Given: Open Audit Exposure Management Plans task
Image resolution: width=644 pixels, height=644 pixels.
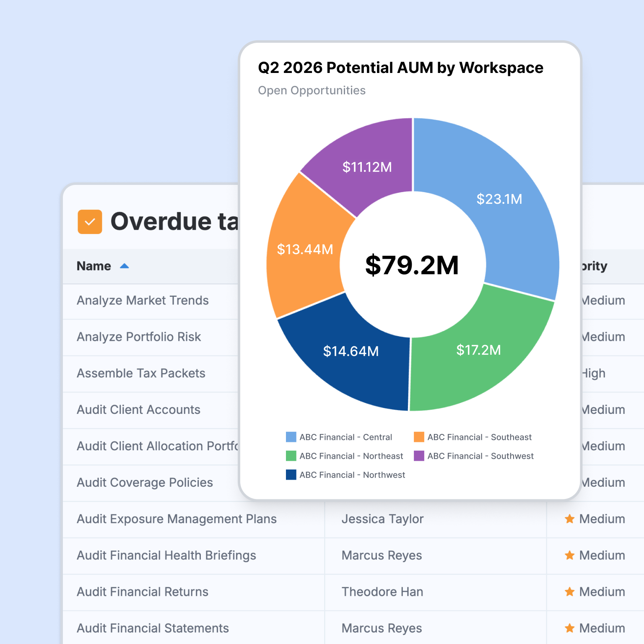Looking at the screenshot, I should (x=177, y=519).
